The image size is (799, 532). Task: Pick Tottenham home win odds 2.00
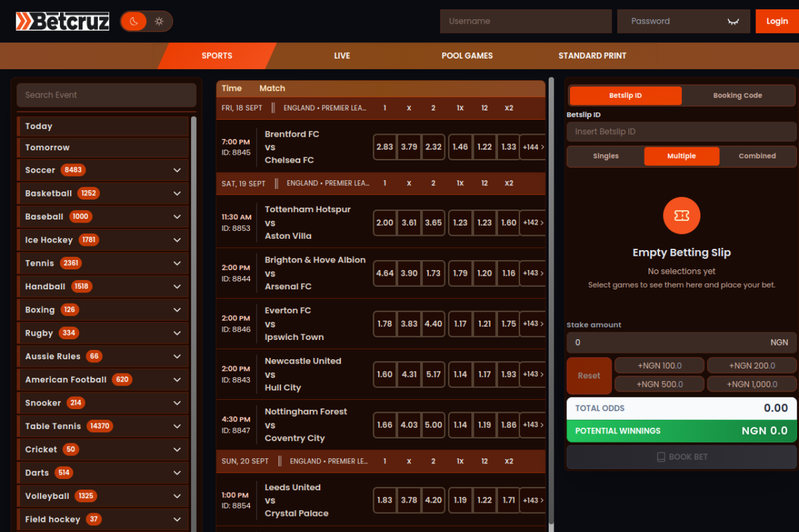click(385, 223)
